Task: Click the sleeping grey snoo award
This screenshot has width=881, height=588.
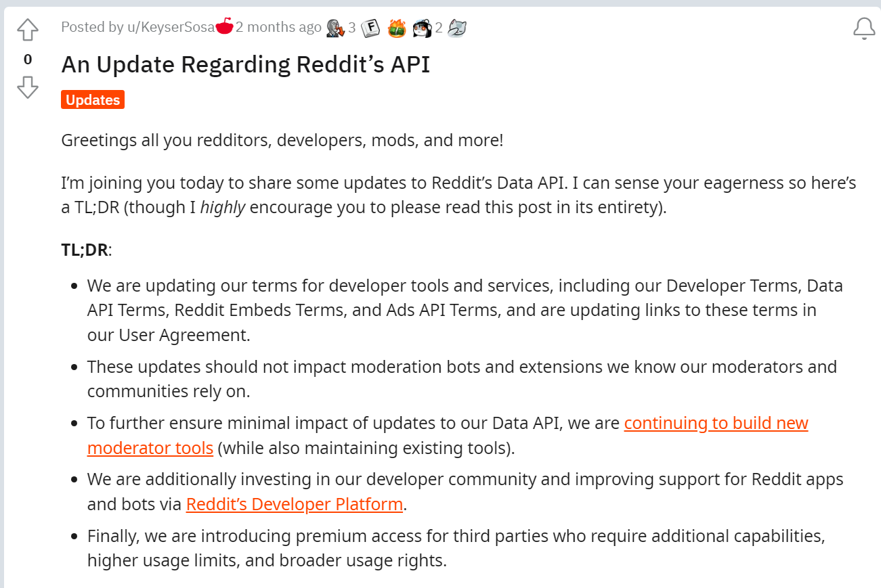Action: (457, 28)
